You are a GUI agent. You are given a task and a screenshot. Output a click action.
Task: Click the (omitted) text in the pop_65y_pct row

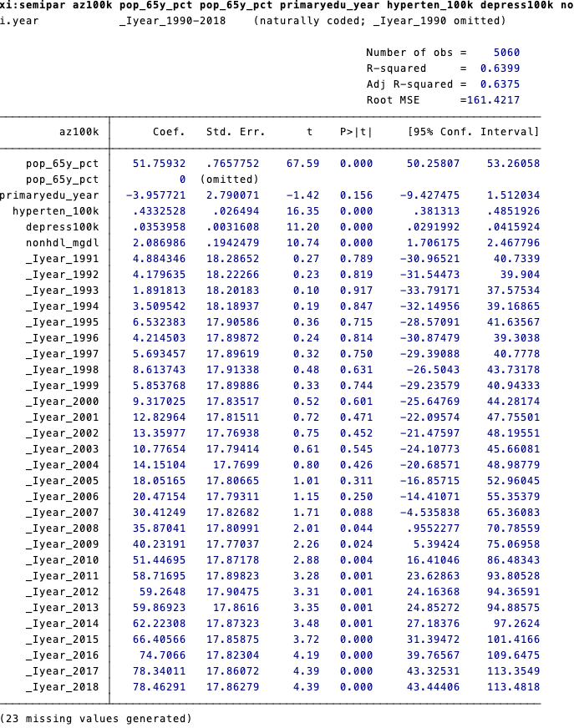229,179
